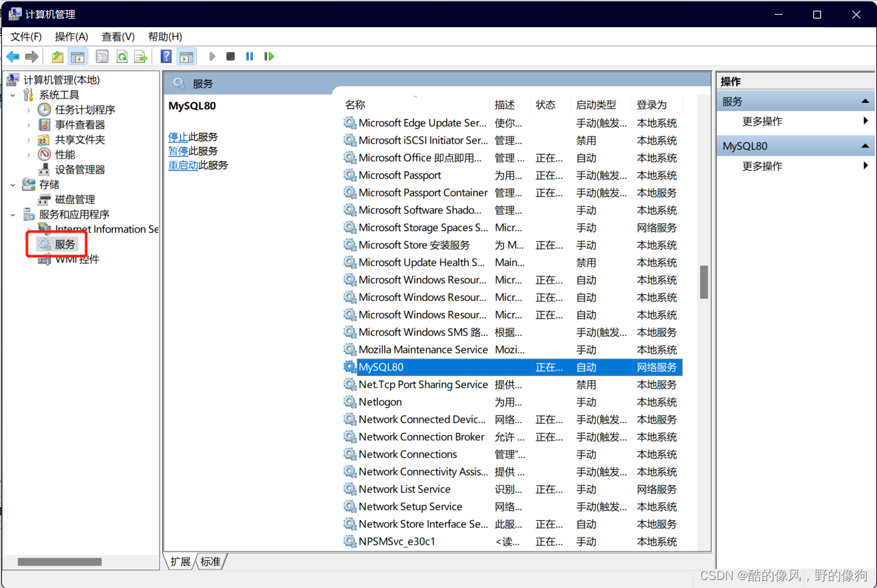This screenshot has width=877, height=588.
Task: Open 设备管理器 in the tree
Action: pyautogui.click(x=80, y=169)
